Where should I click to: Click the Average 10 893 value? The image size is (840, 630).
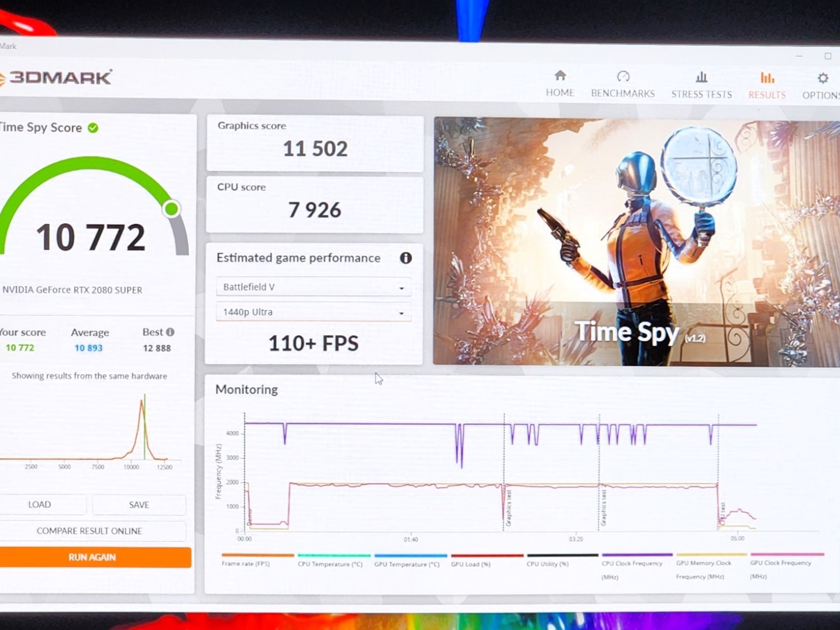click(x=89, y=348)
